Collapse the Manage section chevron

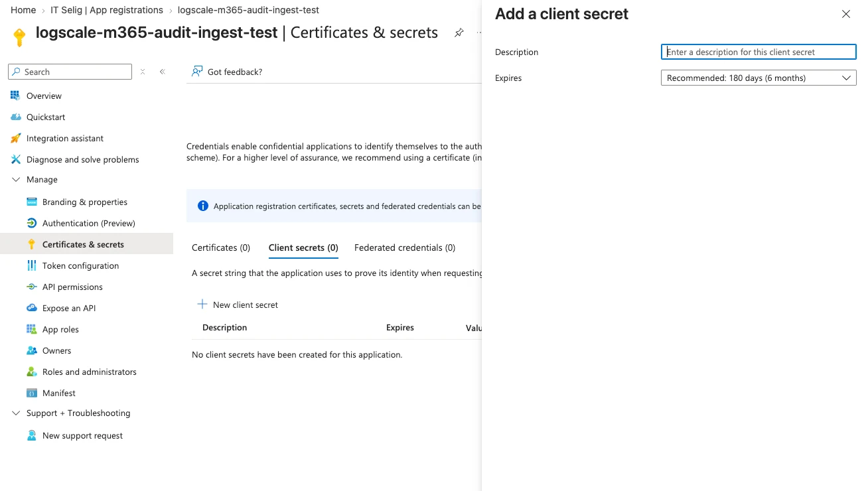(x=16, y=179)
